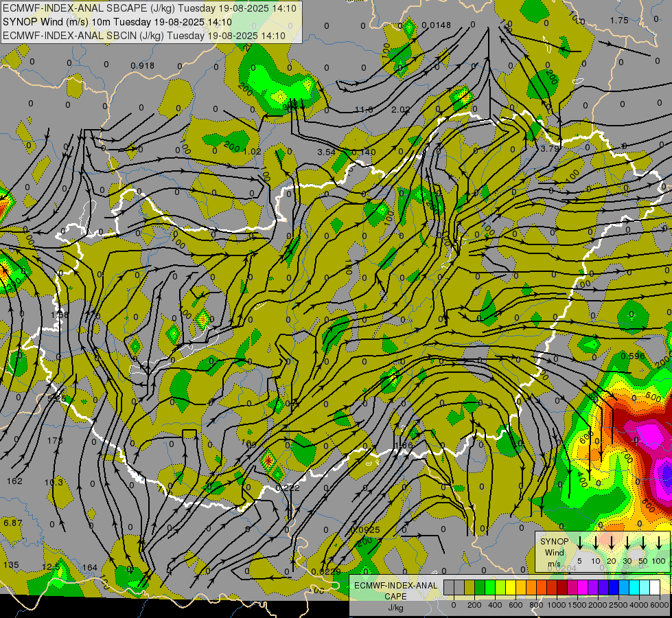672x618 pixels.
Task: Click the 135 value on the map
Action: (11, 565)
